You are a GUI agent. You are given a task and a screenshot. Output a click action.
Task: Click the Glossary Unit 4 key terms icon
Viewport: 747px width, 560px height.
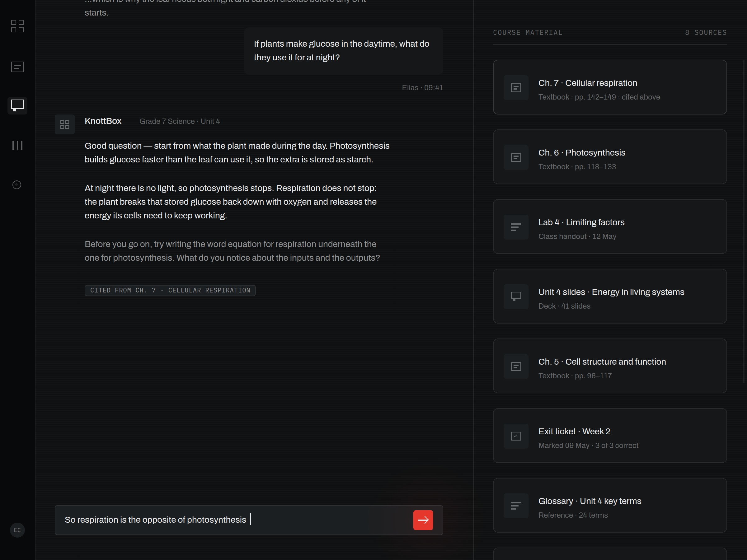pos(516,506)
